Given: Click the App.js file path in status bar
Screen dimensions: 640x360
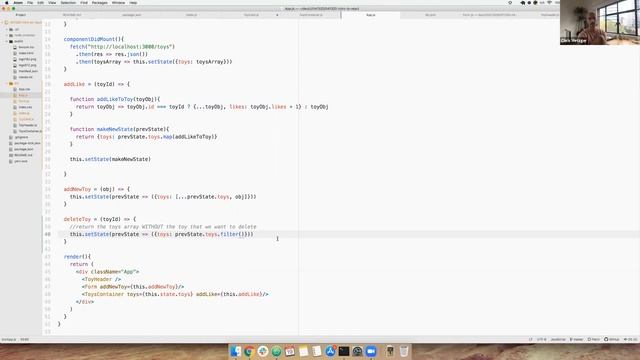Looking at the screenshot, I should (9, 339).
